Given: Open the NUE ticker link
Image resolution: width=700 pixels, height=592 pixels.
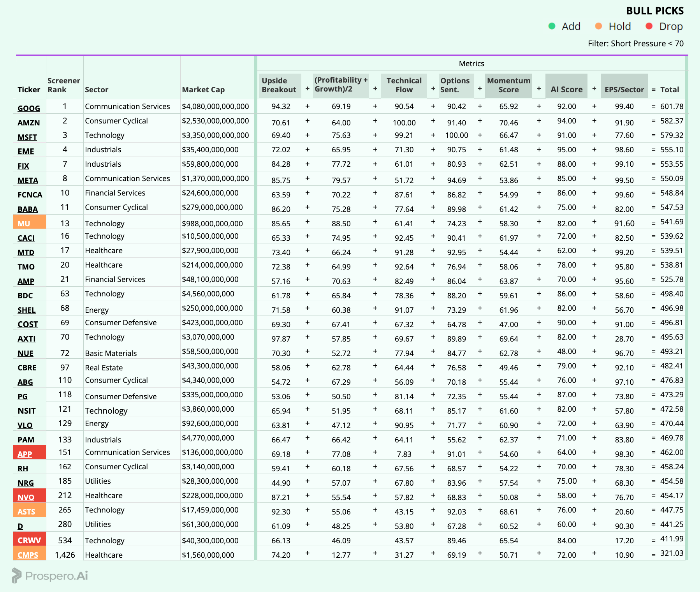Looking at the screenshot, I should (x=25, y=353).
